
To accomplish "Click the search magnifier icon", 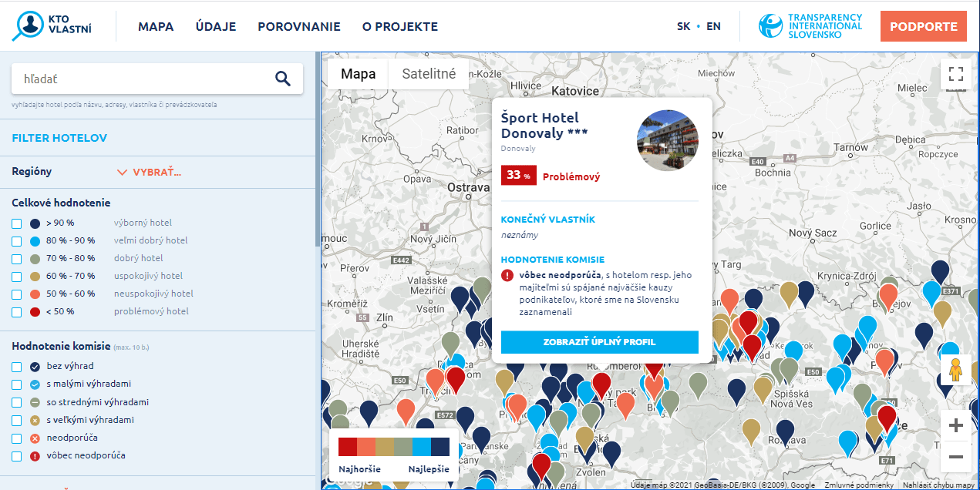I will click(x=283, y=79).
